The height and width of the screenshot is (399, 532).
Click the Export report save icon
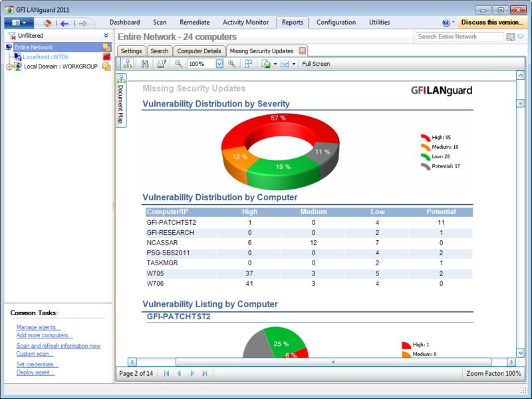click(x=266, y=64)
